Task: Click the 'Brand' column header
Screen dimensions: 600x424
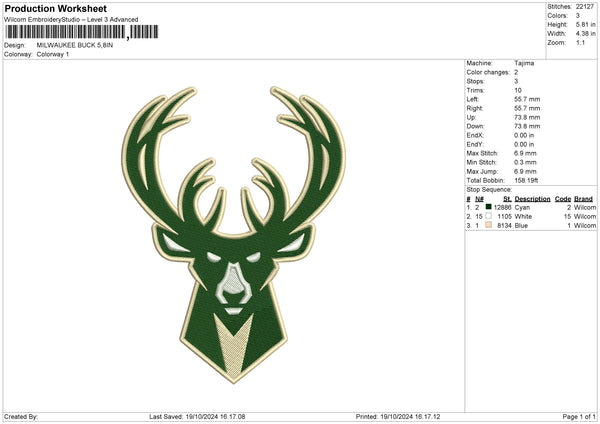Action: pos(584,199)
